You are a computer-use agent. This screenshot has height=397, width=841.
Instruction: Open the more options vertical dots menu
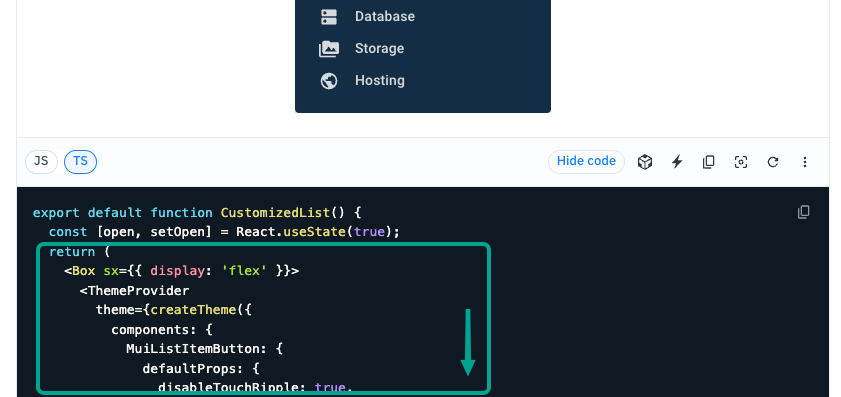pos(805,161)
